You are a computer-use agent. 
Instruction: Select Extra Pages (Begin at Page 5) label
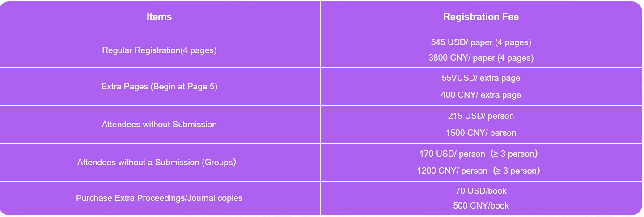pyautogui.click(x=159, y=87)
